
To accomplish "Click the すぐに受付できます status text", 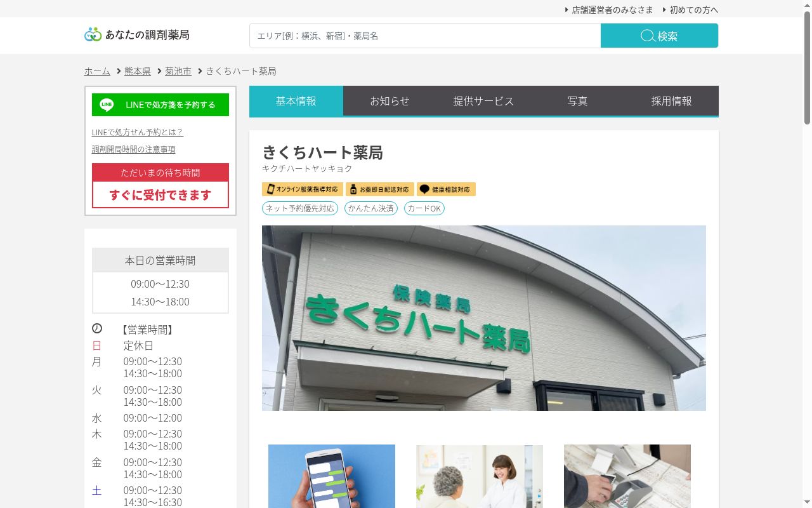I will [160, 195].
